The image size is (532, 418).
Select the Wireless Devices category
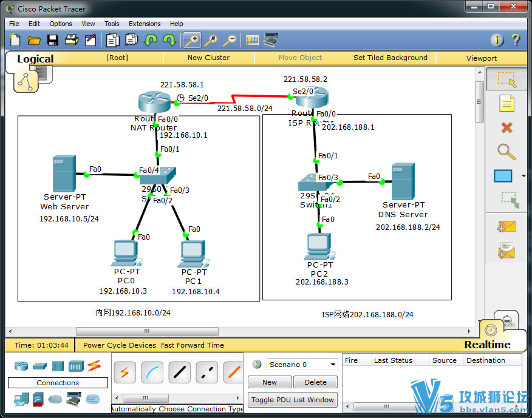pos(76,366)
